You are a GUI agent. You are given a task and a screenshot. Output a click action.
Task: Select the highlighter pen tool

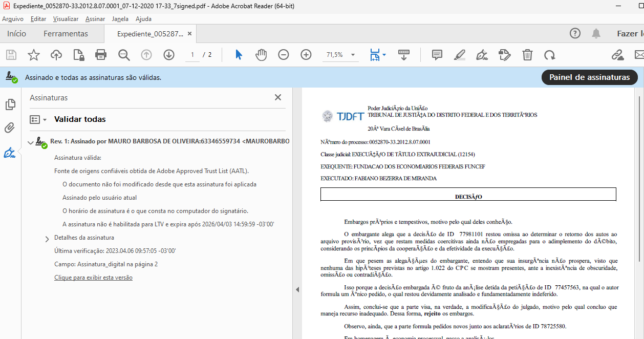point(460,55)
